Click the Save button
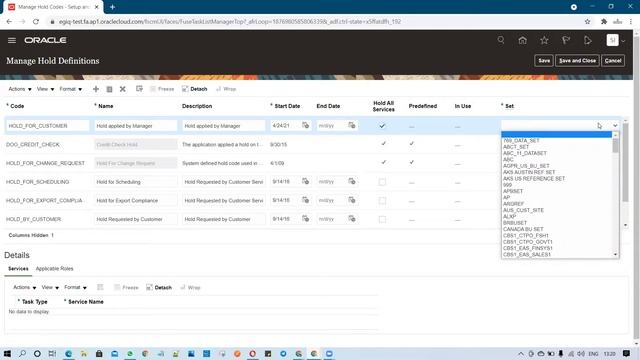 click(x=544, y=60)
